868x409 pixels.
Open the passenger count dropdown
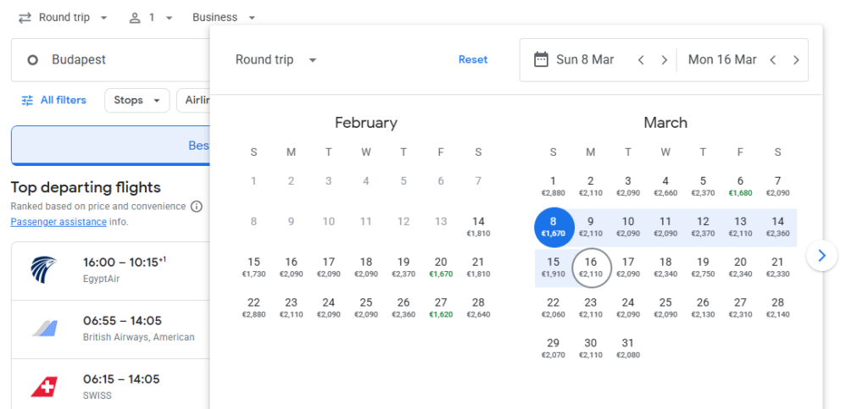[151, 17]
